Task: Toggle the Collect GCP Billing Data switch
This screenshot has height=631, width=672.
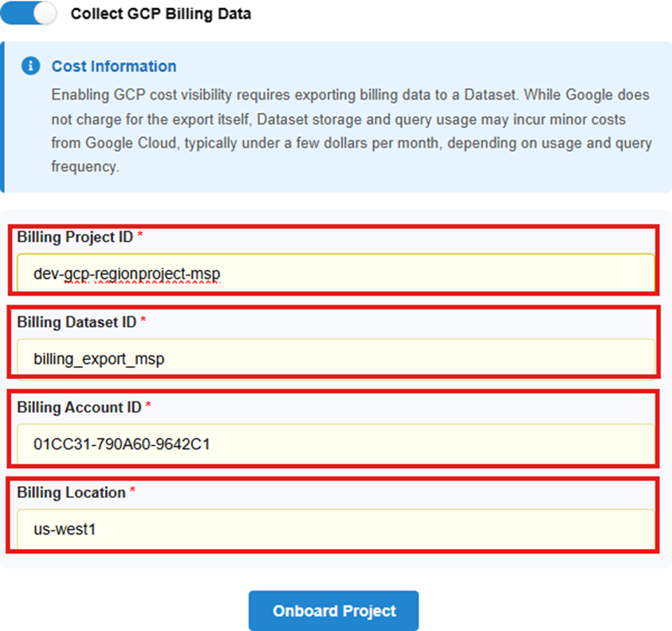Action: coord(29,14)
